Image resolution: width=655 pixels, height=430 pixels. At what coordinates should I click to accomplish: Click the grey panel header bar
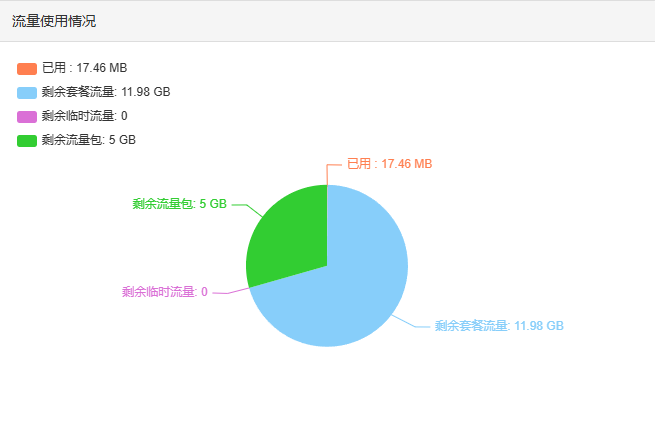click(328, 21)
